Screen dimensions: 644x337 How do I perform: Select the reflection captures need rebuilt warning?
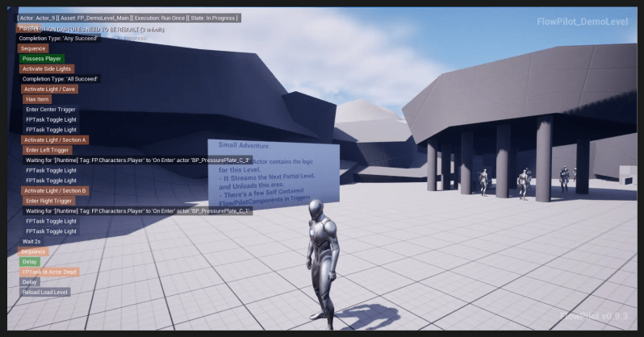[x=94, y=30]
